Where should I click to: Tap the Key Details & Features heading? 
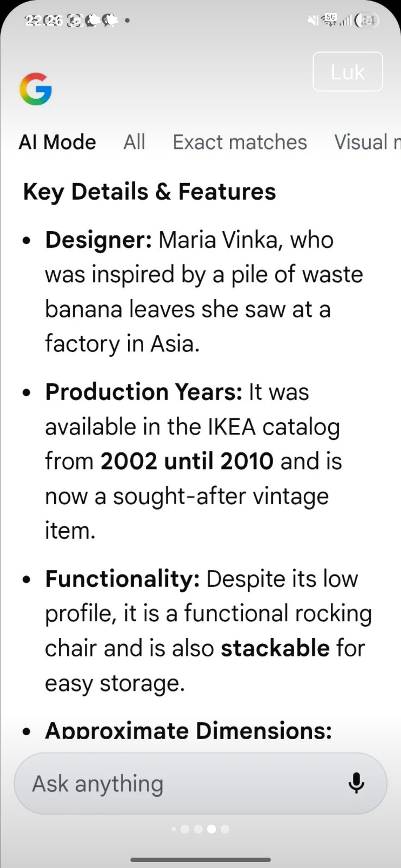point(150,192)
